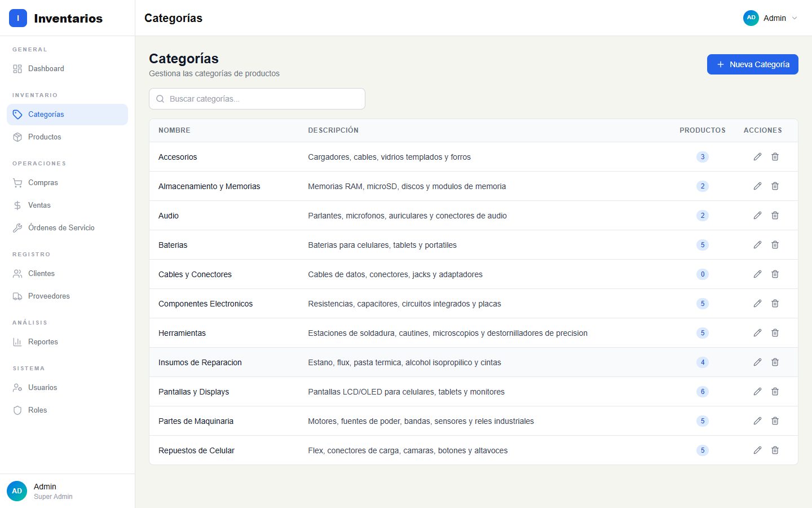Delete the Insumos de Reparacion row
This screenshot has width=812, height=508.
pyautogui.click(x=775, y=362)
